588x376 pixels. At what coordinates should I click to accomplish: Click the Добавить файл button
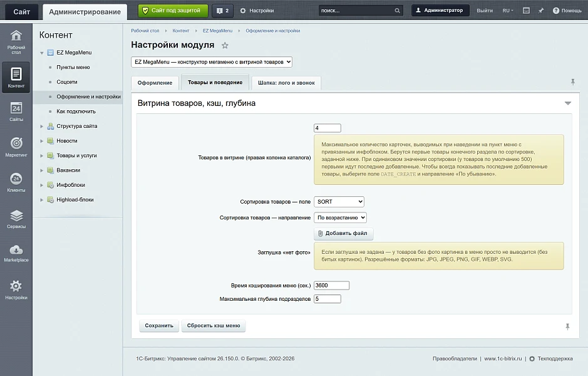click(x=344, y=233)
